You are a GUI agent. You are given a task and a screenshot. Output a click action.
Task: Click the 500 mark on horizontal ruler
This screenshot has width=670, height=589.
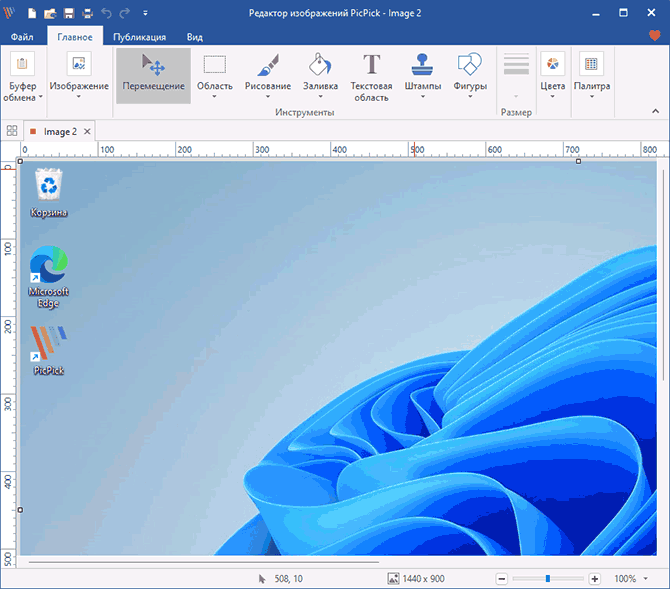point(417,150)
